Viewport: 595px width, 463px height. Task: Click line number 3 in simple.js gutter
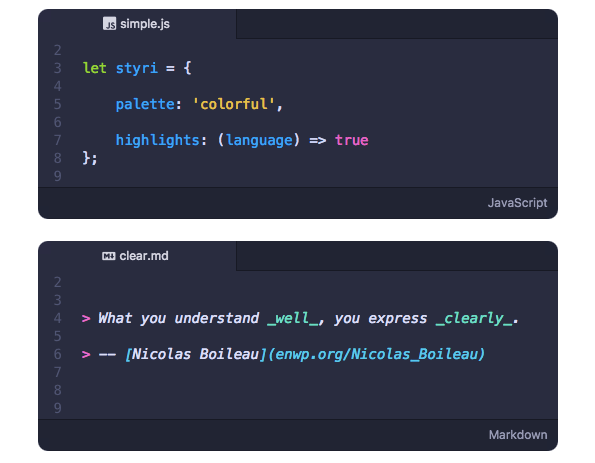point(58,68)
